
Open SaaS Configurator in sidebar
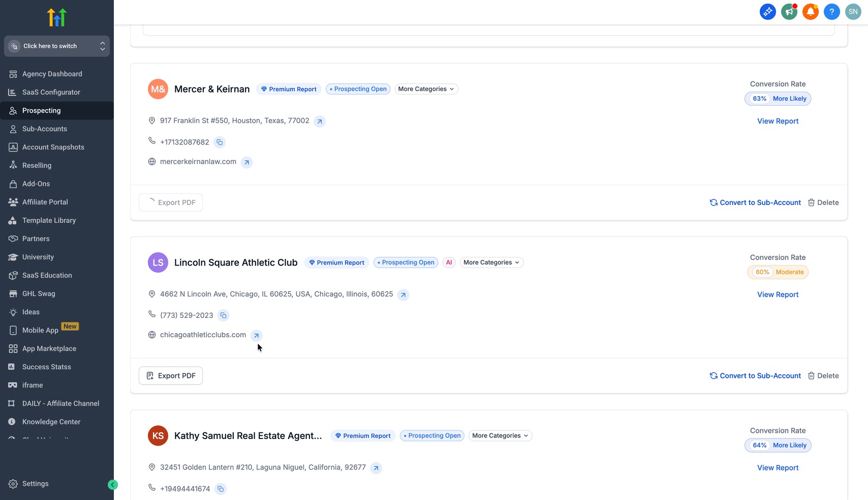coord(57,92)
